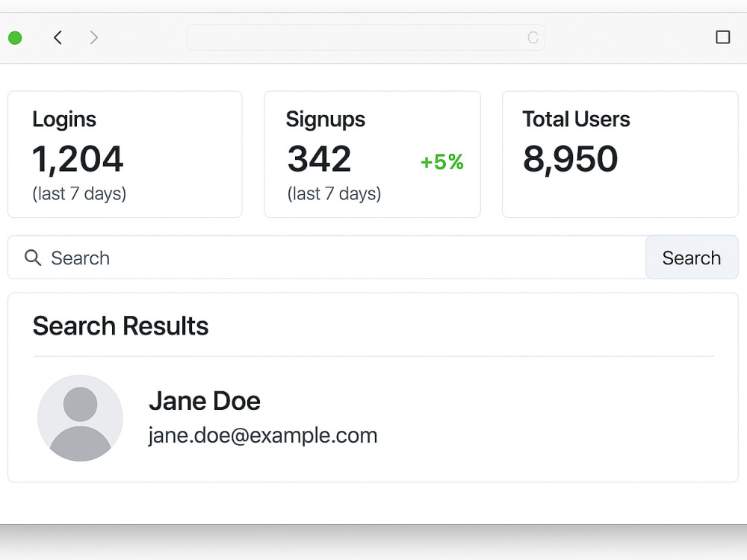Click the browser back arrow
The width and height of the screenshot is (747, 560).
[x=58, y=37]
